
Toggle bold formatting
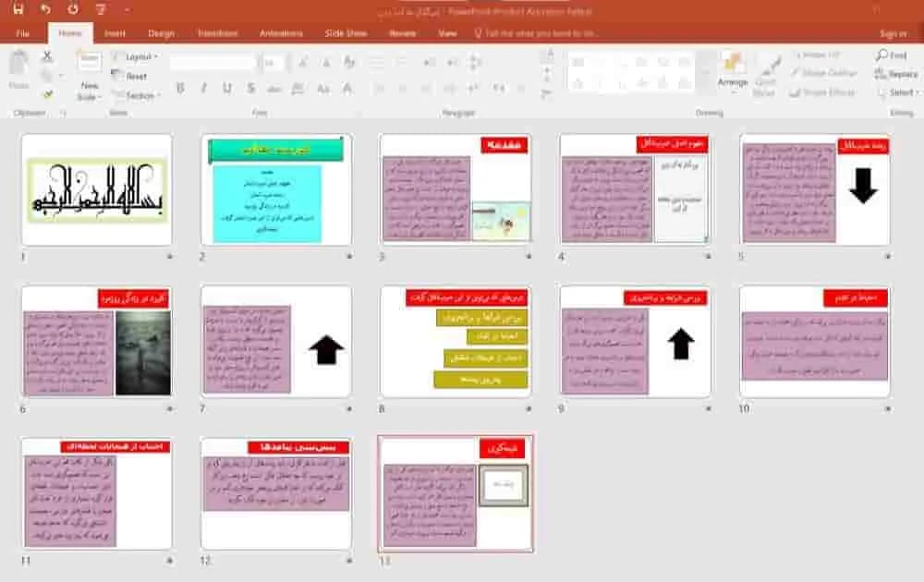pyautogui.click(x=180, y=89)
